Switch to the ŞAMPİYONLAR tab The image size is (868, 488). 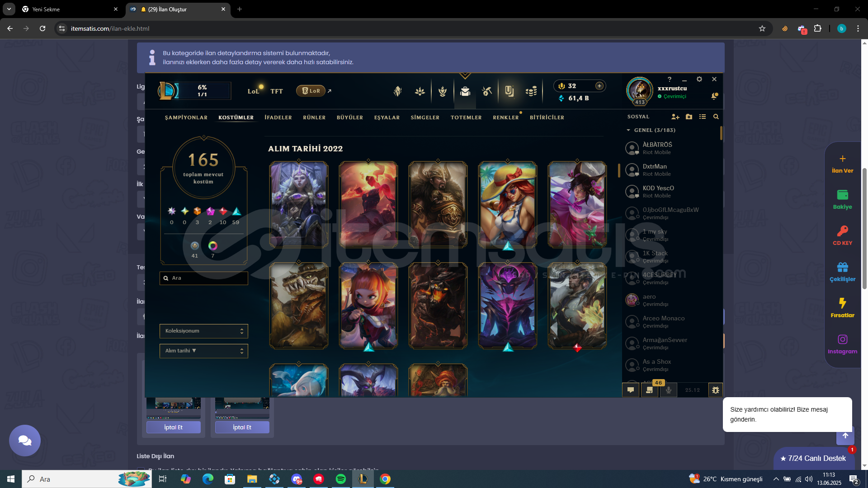click(186, 117)
